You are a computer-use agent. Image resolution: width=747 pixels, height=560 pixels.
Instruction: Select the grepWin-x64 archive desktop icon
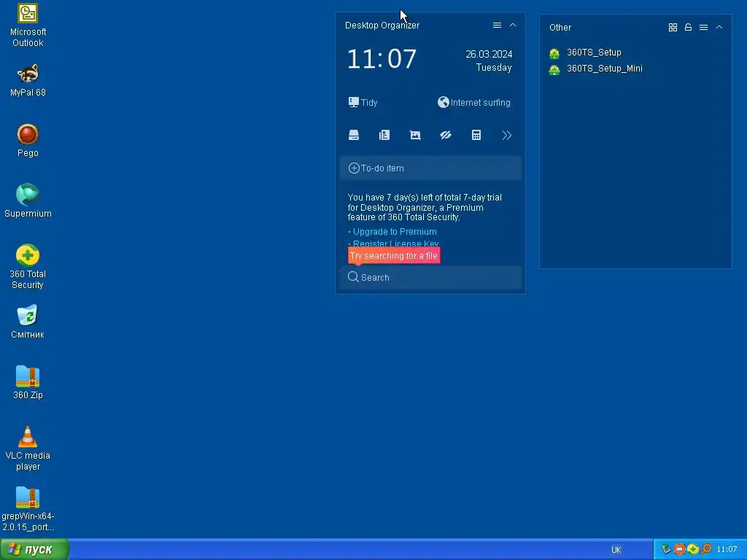pos(28,509)
